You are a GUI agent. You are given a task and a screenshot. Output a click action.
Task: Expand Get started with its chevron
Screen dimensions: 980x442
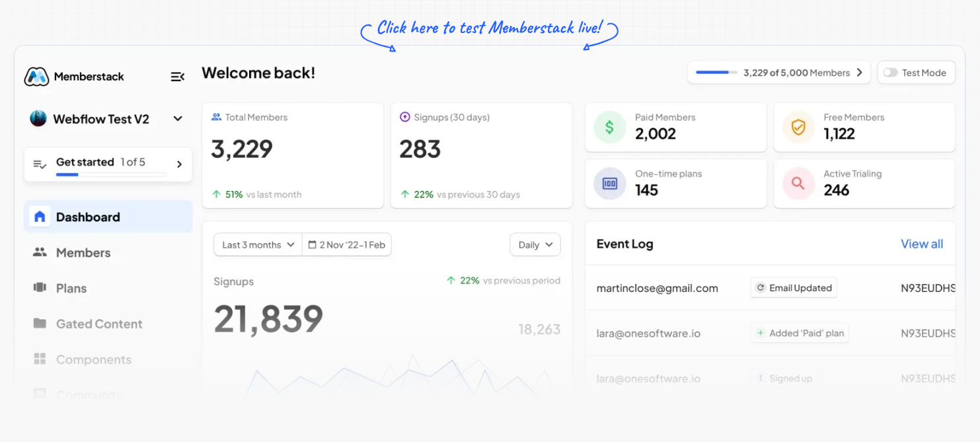(x=179, y=164)
